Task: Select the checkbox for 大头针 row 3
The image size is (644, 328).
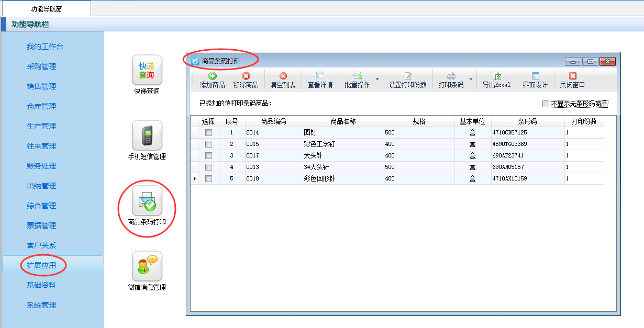Action: (x=209, y=156)
